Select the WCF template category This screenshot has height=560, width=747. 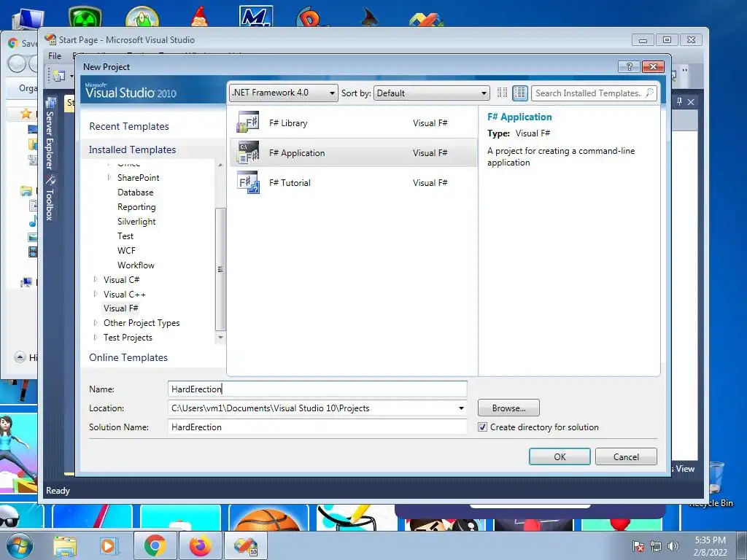click(126, 251)
